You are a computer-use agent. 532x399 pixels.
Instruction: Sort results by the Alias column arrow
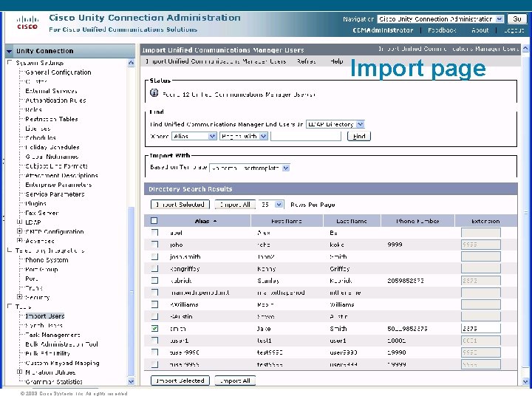215,221
